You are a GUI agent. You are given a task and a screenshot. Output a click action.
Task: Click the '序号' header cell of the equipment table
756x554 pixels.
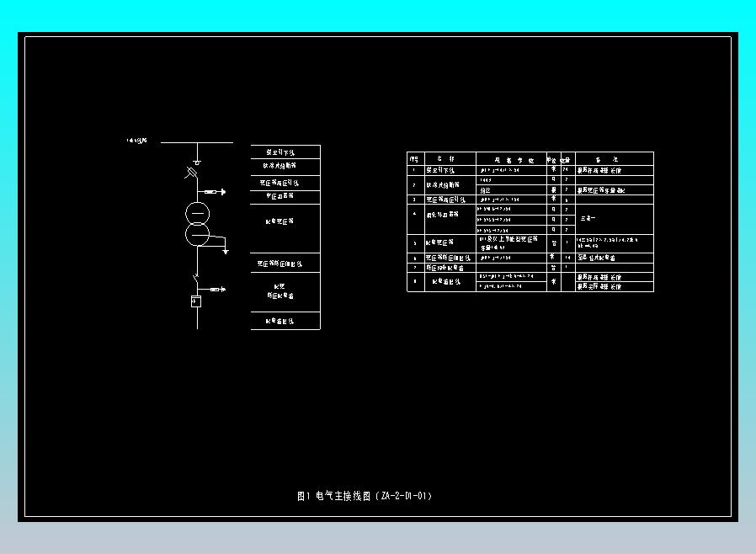[x=414, y=158]
